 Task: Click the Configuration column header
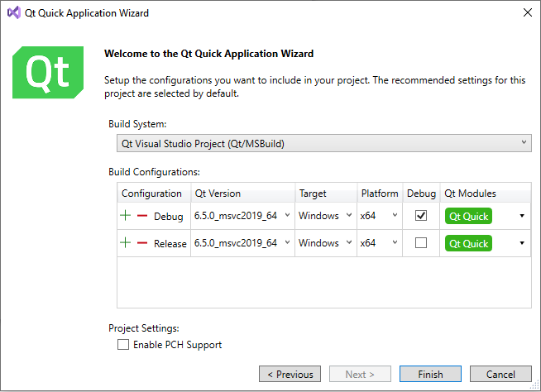pos(154,194)
